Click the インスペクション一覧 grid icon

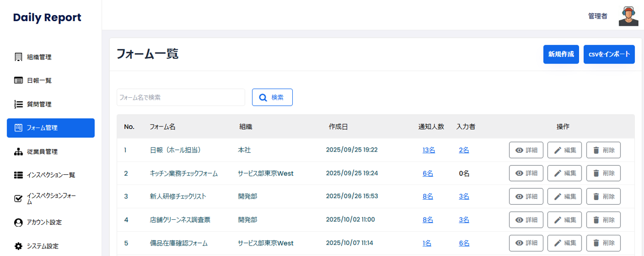click(19, 175)
